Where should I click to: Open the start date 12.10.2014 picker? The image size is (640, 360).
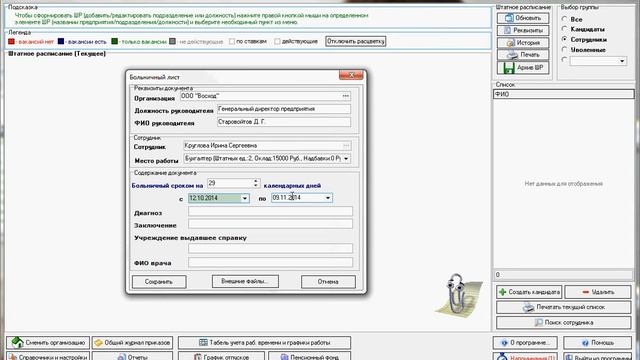tap(245, 198)
